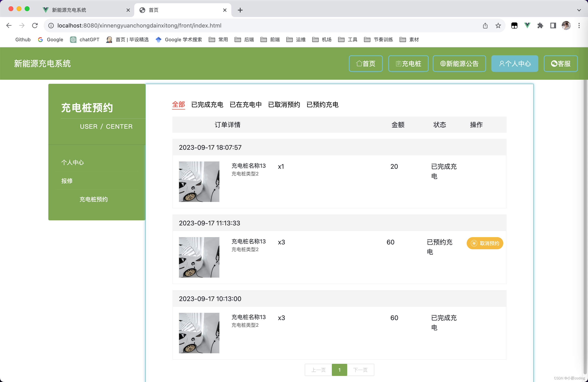The image size is (588, 382).
Task: Click 充电桩名称13 in the 18:07:57 order
Action: [249, 166]
